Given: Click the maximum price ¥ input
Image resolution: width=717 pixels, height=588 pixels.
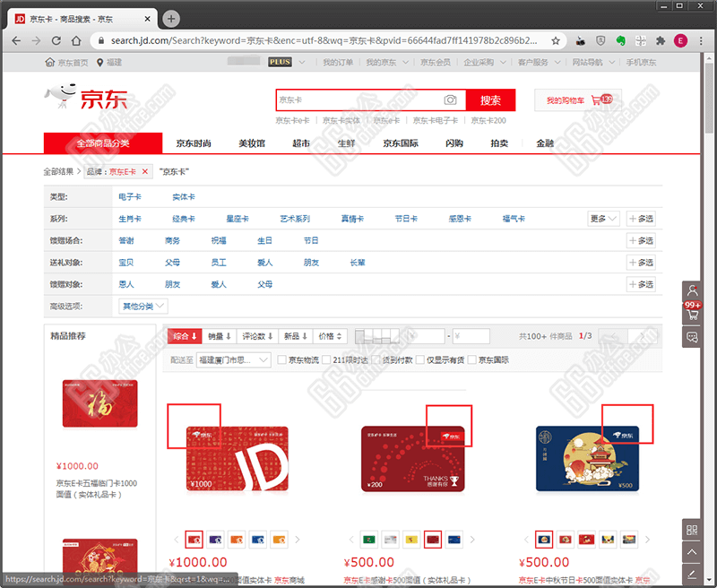Looking at the screenshot, I should [471, 336].
